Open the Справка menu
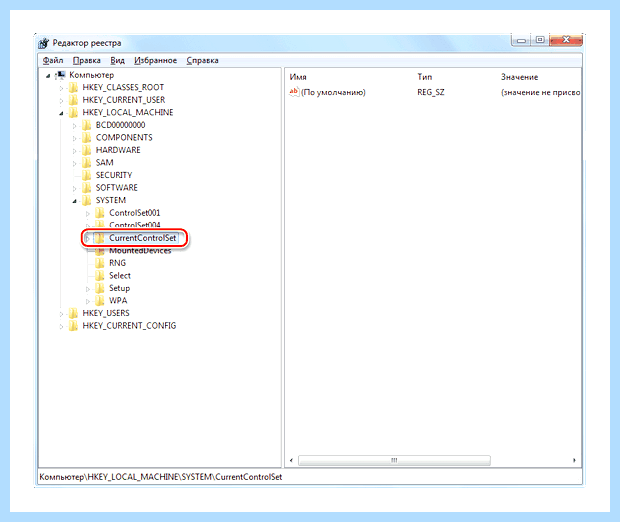Image resolution: width=620 pixels, height=522 pixels. (202, 61)
